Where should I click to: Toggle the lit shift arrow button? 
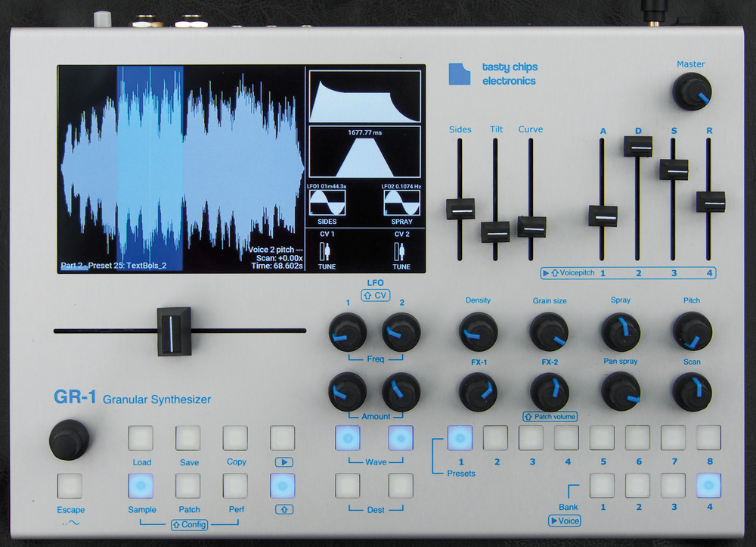point(283,485)
